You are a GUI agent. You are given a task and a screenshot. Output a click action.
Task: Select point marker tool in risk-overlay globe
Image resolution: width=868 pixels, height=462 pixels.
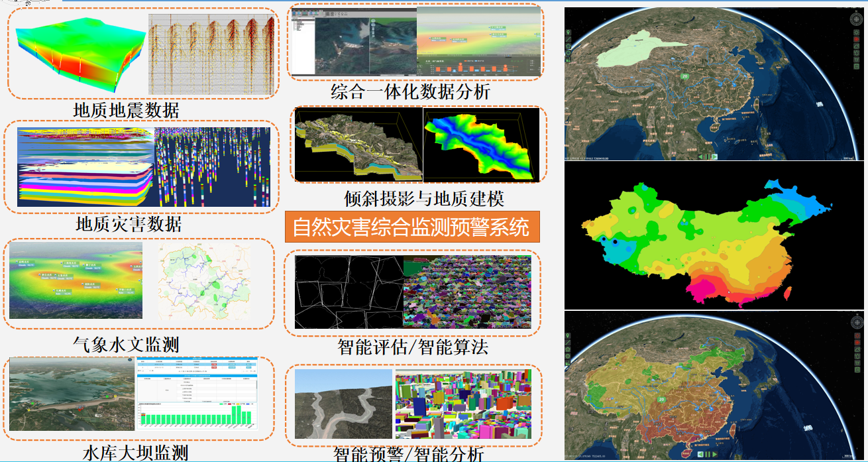[568, 335]
